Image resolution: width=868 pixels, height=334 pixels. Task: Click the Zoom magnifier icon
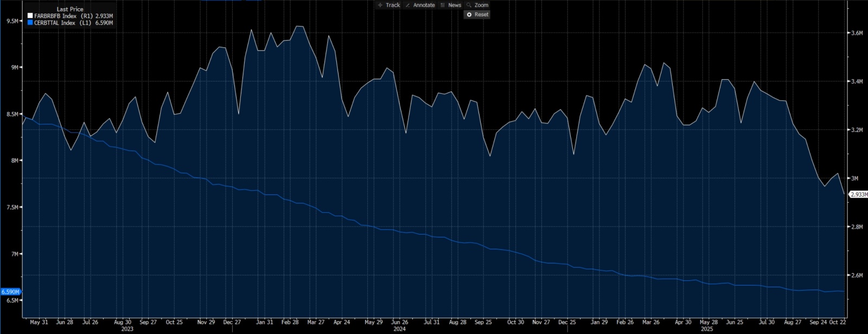pos(469,5)
